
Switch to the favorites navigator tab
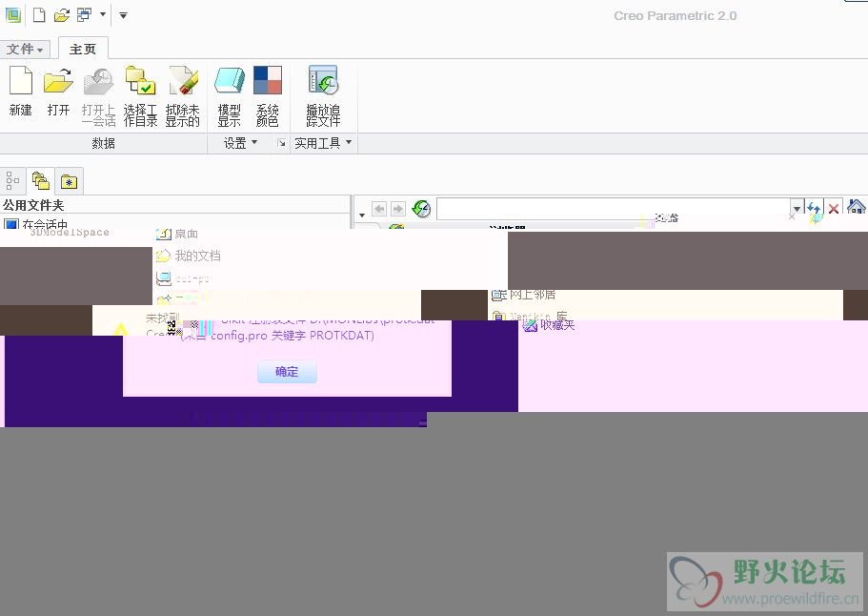(x=70, y=181)
